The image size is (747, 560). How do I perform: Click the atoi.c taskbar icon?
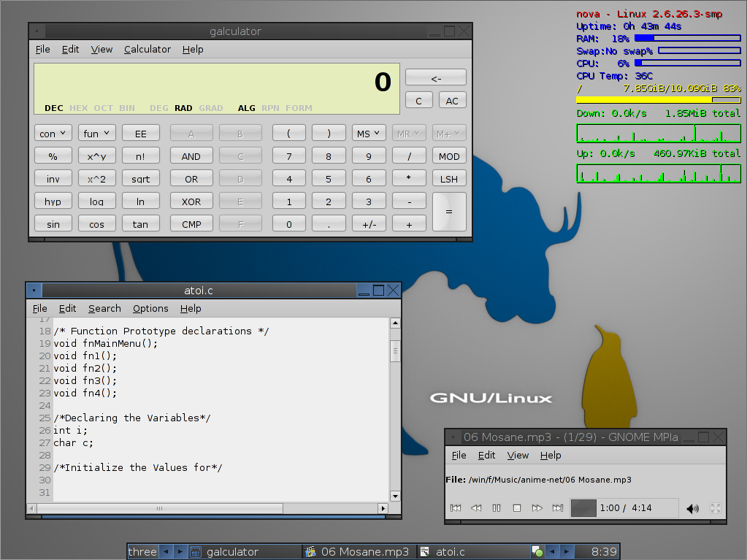425,552
